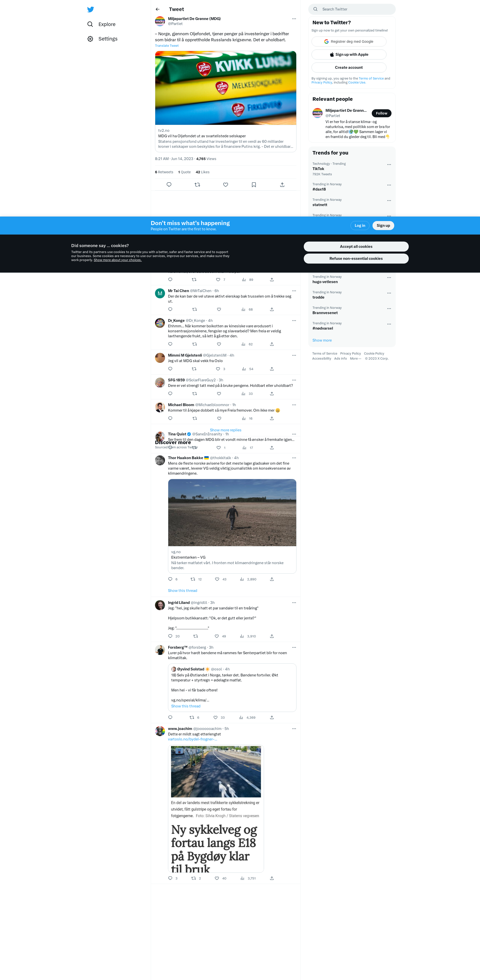Open options for the TikTok trend
This screenshot has height=980, width=480.
[389, 165]
